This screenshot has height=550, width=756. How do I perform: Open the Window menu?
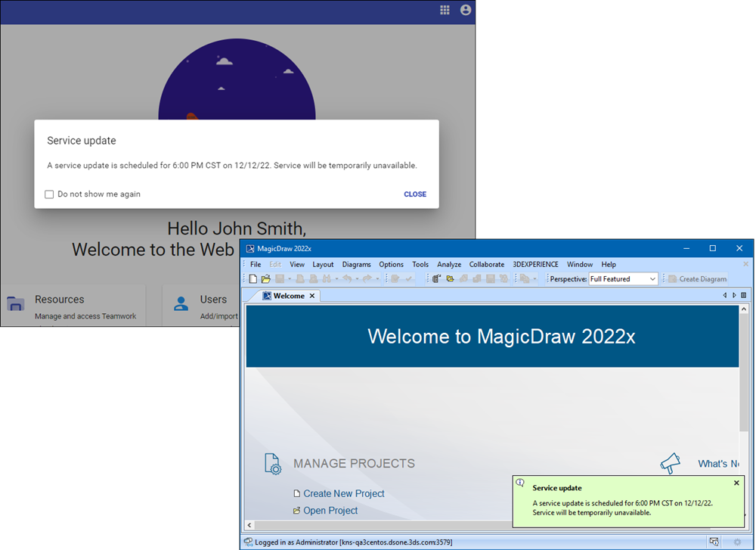(580, 264)
